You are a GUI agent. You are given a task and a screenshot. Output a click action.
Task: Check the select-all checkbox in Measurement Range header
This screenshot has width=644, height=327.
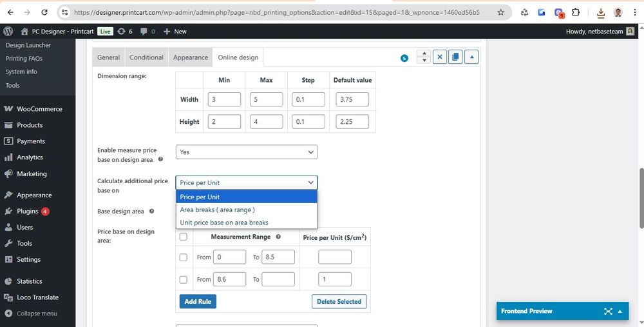click(x=184, y=237)
